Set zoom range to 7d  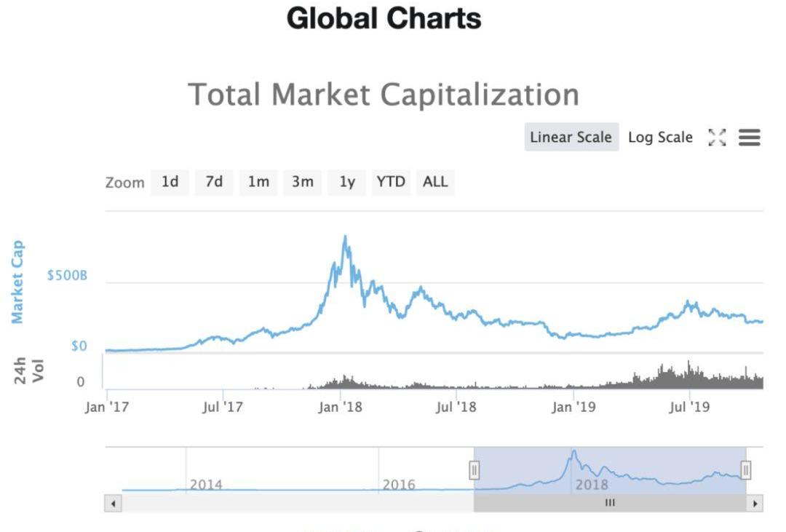click(x=214, y=181)
